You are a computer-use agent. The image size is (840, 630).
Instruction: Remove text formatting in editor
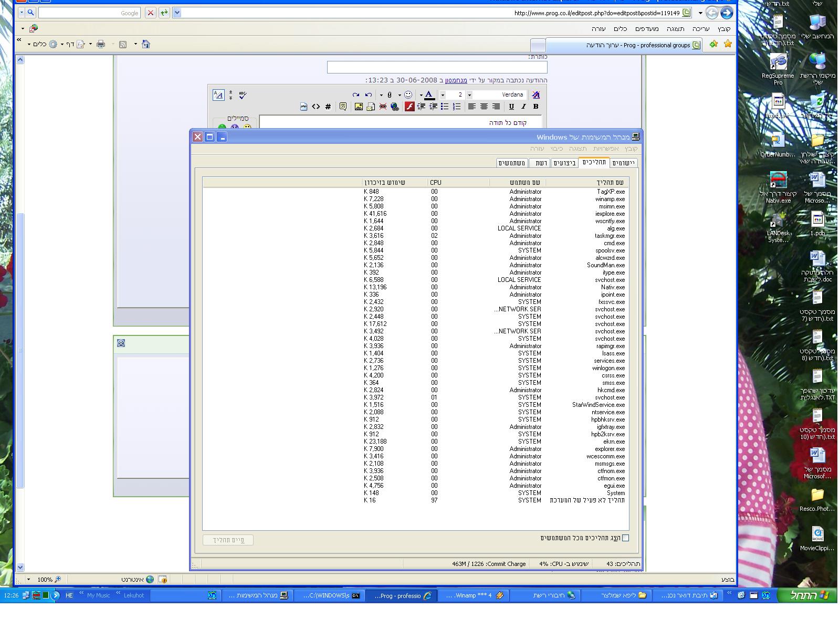point(535,95)
